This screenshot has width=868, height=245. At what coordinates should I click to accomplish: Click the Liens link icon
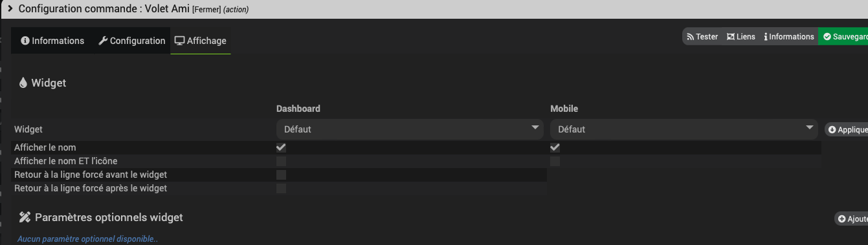point(731,37)
